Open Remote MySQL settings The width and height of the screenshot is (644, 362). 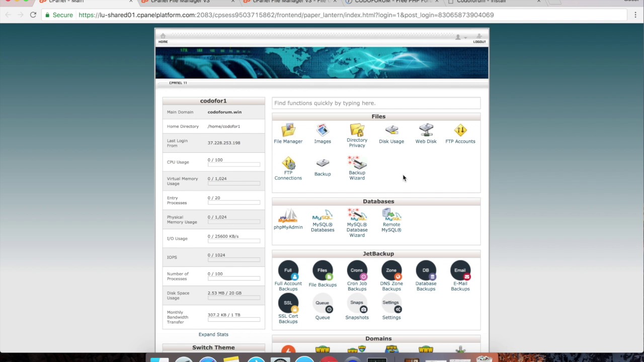(391, 221)
